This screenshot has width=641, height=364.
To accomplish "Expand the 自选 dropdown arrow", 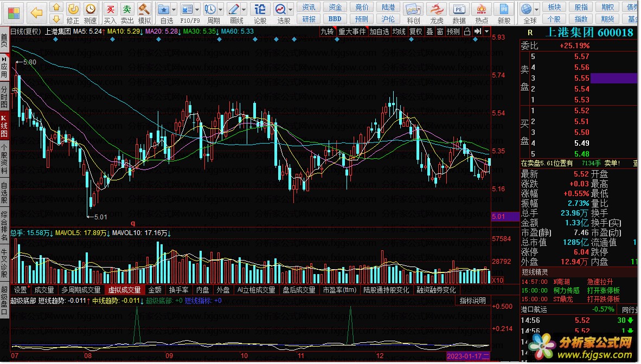I will coord(174,9).
